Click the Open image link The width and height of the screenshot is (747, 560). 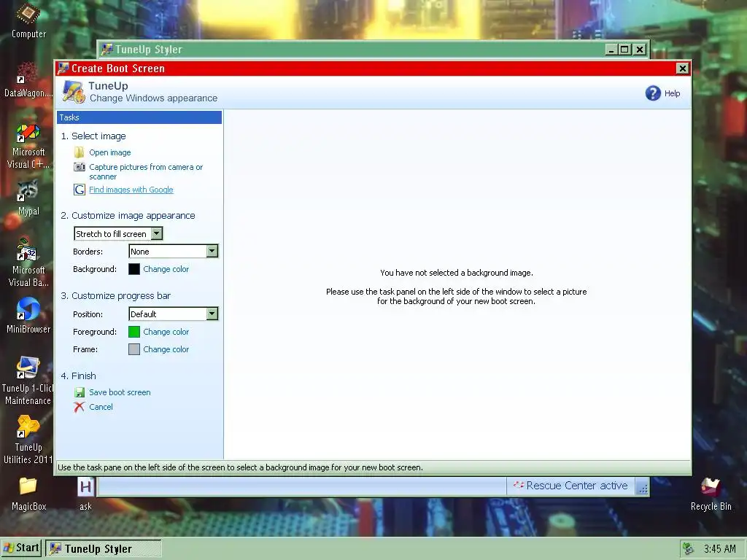[x=110, y=152]
